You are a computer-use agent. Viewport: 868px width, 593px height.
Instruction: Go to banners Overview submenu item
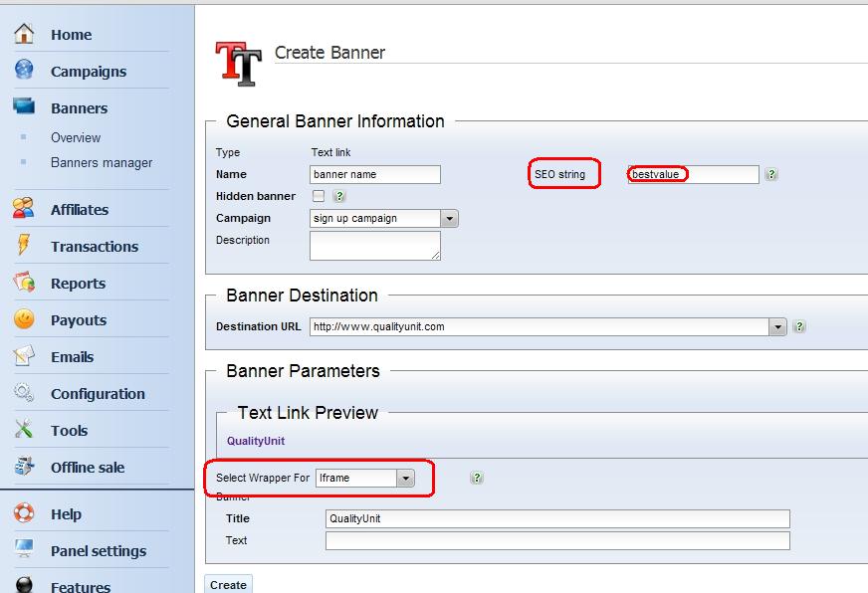click(76, 137)
